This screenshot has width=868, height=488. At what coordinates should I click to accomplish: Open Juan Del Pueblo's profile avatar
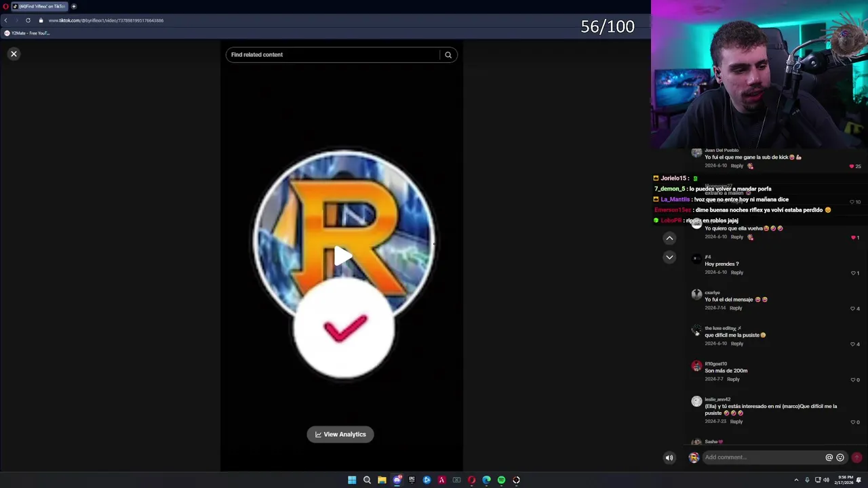pos(696,152)
